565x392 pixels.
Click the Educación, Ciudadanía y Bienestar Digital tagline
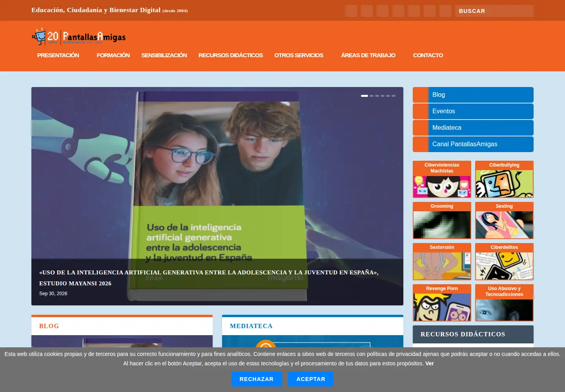[x=109, y=10]
